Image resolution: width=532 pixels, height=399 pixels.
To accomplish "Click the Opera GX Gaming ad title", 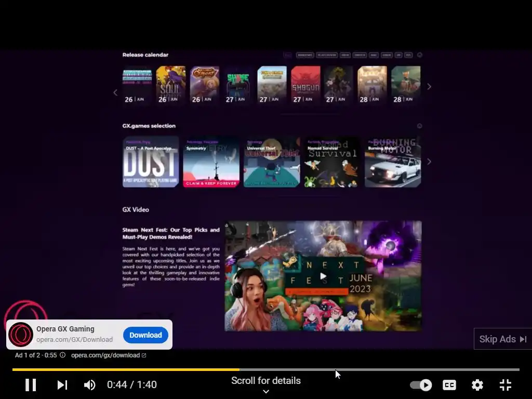I will pyautogui.click(x=65, y=329).
